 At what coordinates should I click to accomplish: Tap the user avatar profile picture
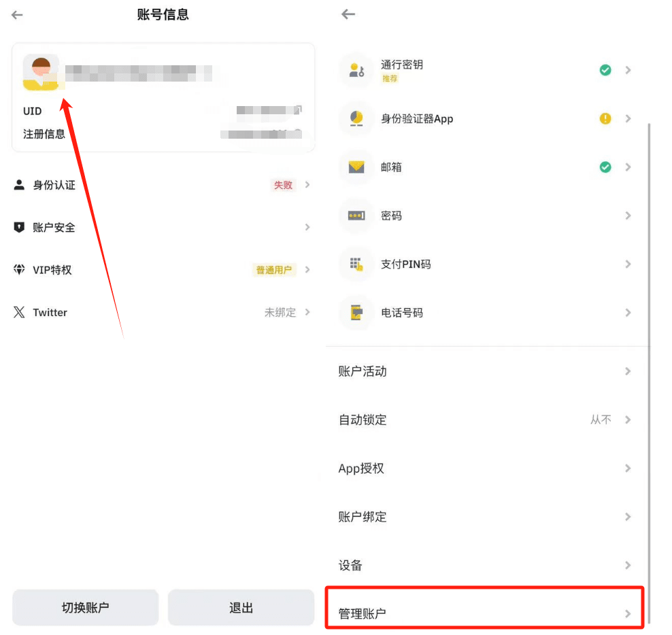click(41, 73)
